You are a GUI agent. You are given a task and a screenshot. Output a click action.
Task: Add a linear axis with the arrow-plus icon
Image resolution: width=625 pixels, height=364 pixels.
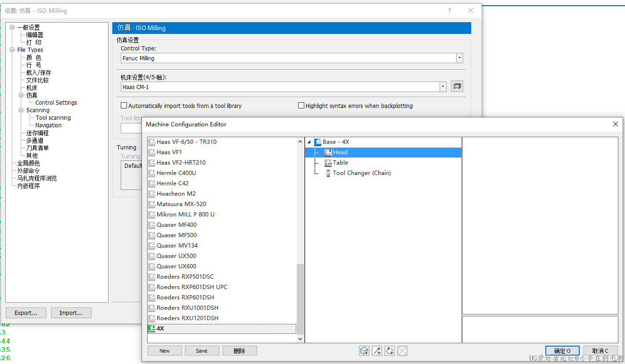pos(377,351)
